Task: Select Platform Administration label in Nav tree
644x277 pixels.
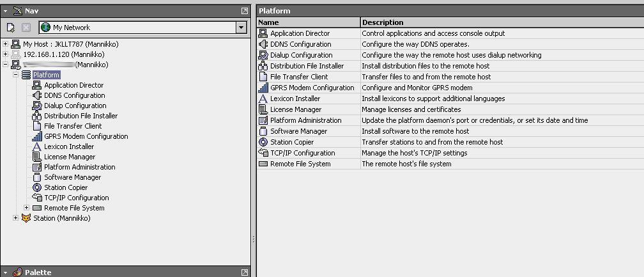Action: [80, 167]
